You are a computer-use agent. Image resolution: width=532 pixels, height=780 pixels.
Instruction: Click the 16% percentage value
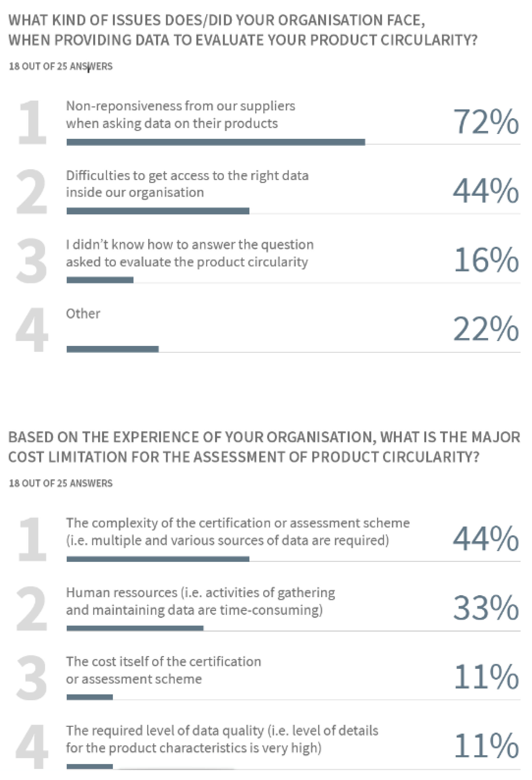point(485,259)
